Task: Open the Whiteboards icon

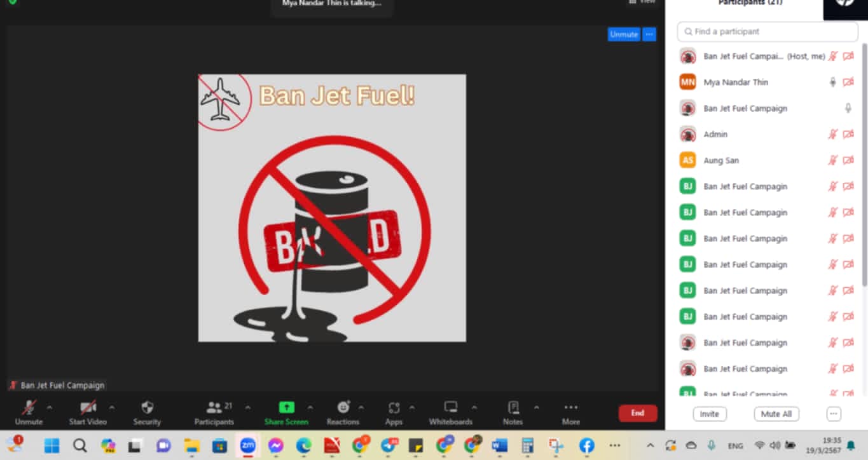Action: point(451,407)
